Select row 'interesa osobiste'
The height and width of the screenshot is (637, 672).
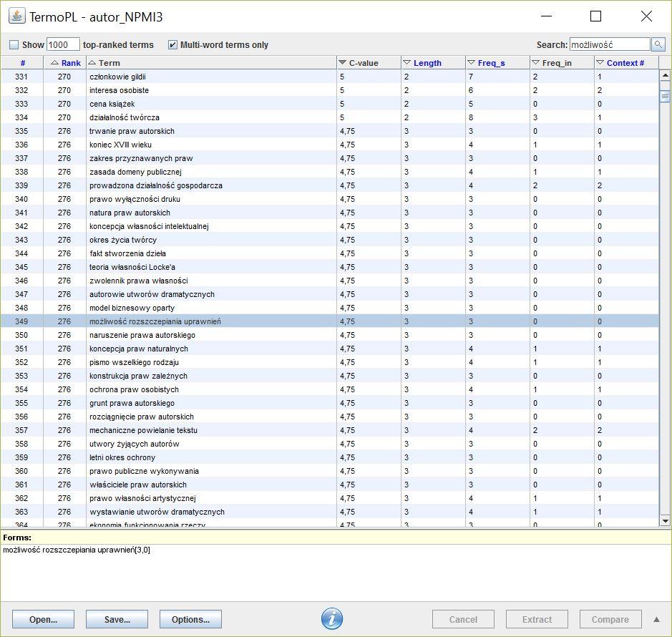330,90
